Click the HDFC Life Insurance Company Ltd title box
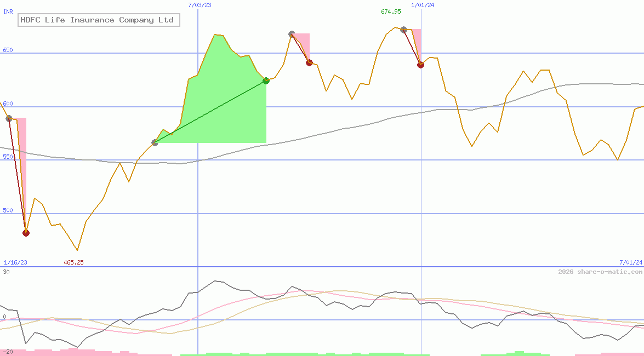Viewport: 644px width, 356px height. tap(98, 20)
